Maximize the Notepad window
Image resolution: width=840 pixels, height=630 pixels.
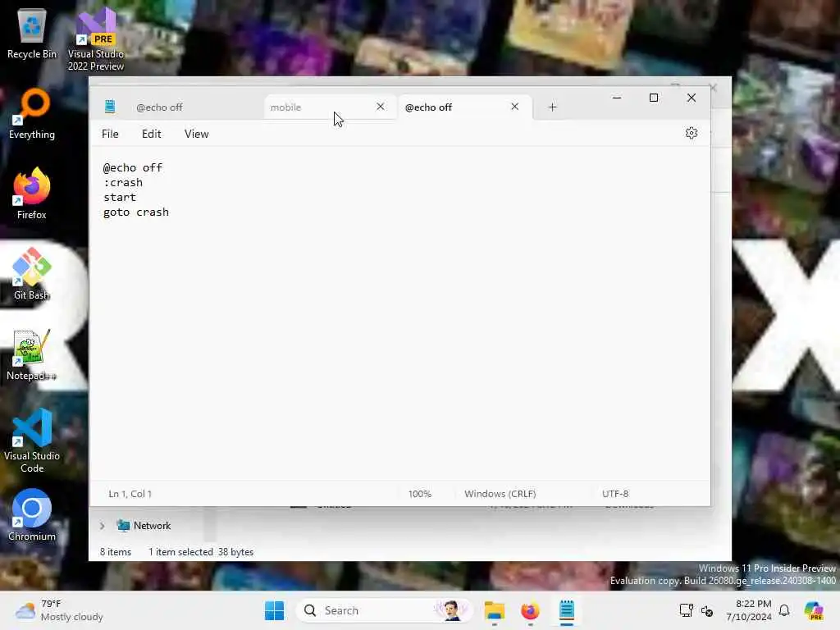tap(654, 98)
